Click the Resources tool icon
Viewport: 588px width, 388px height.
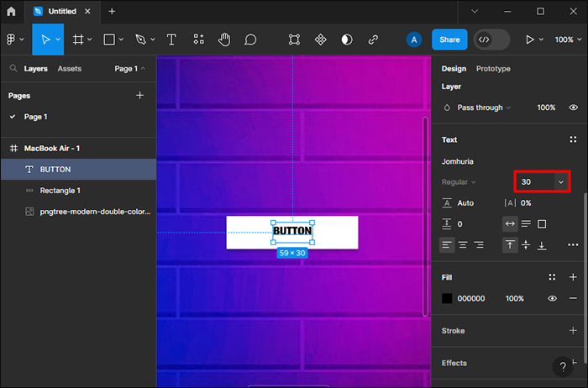coord(198,39)
